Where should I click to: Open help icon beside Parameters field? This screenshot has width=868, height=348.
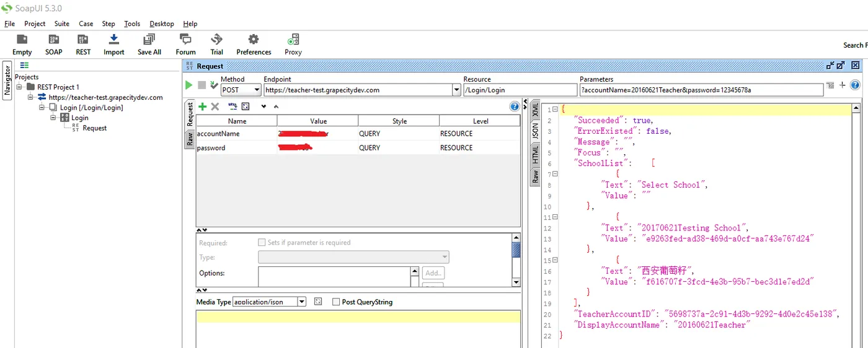[855, 85]
